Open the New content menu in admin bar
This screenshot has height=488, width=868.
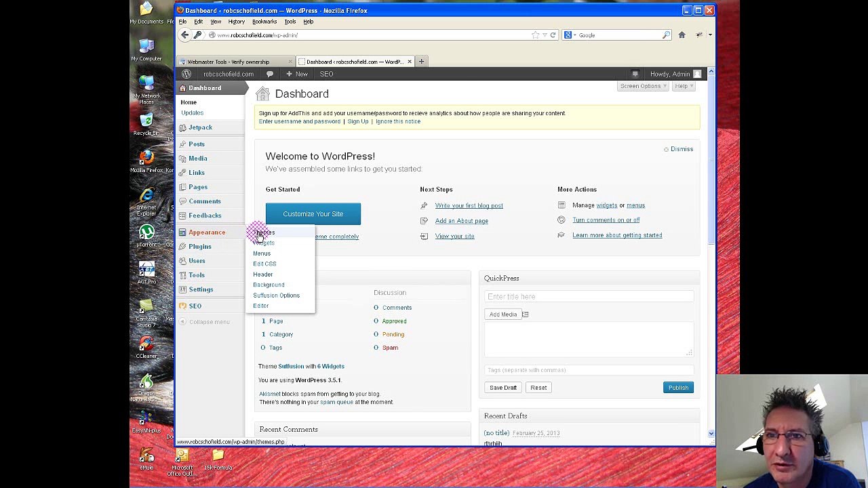click(x=297, y=74)
